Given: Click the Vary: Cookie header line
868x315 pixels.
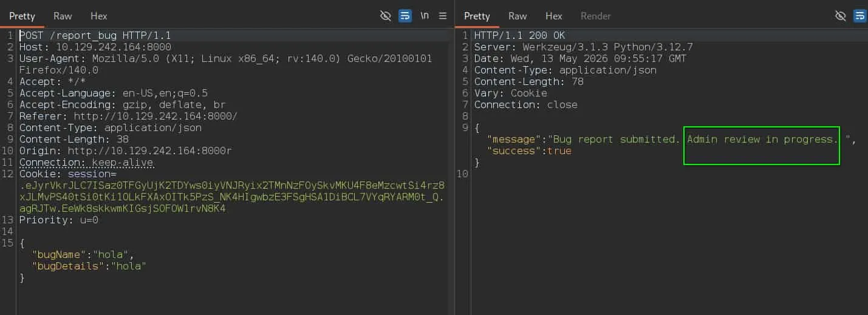Looking at the screenshot, I should click(511, 93).
